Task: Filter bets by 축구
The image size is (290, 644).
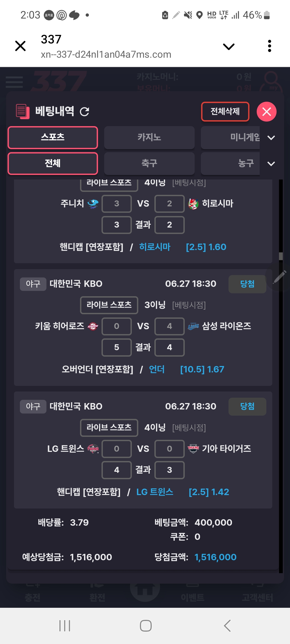Action: click(149, 163)
